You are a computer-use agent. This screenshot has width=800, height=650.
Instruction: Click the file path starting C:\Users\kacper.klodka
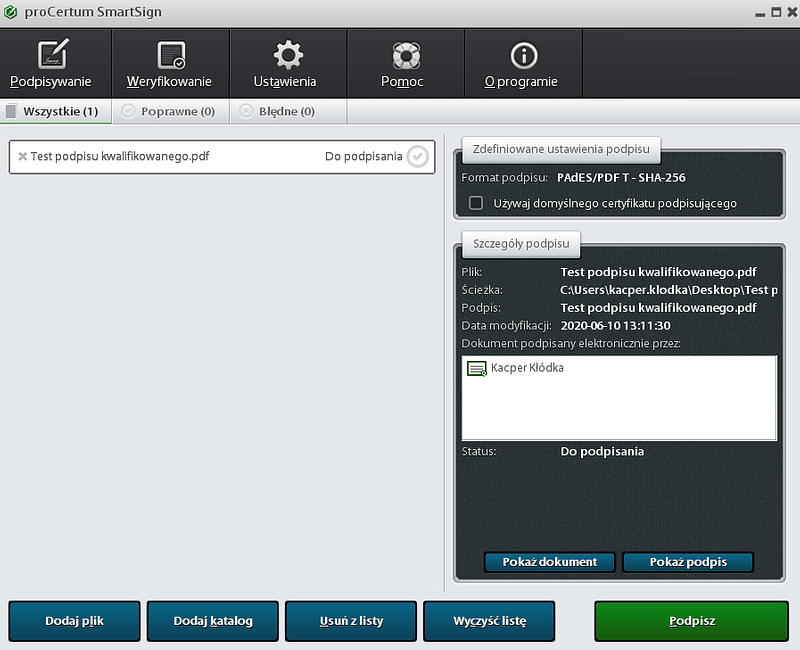pyautogui.click(x=668, y=290)
